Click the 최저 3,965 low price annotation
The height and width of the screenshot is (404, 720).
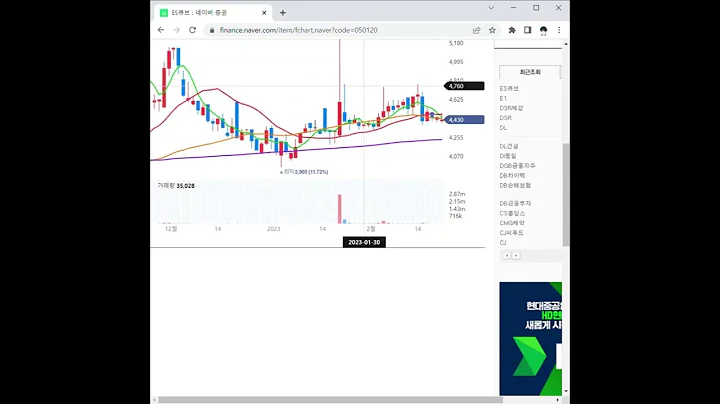click(x=304, y=172)
